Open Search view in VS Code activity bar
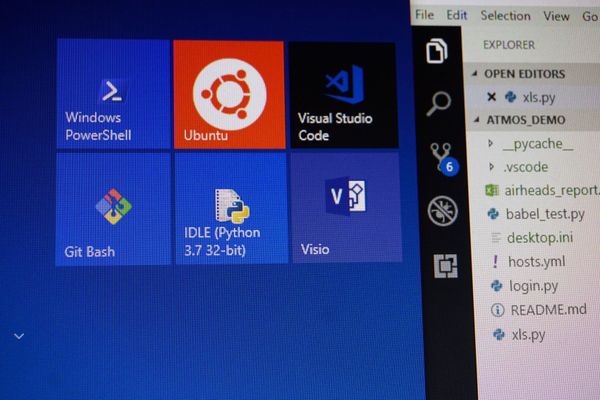This screenshot has width=600, height=400. point(439,103)
